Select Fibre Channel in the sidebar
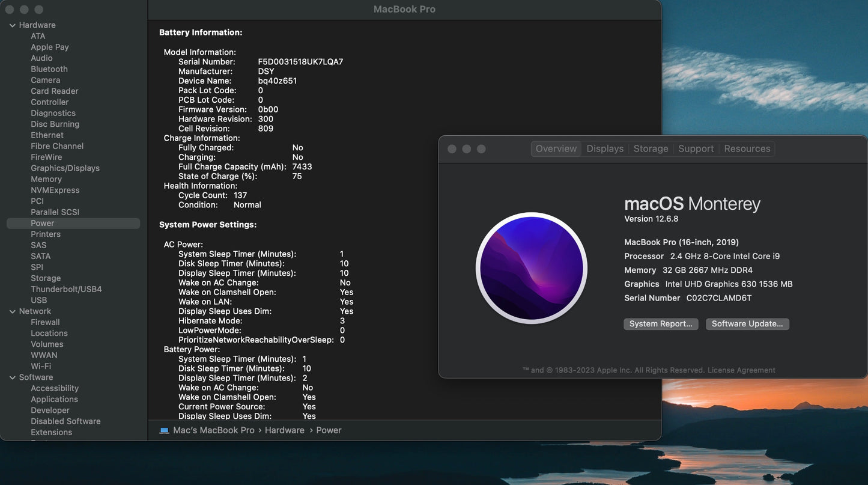Viewport: 868px width, 485px height. [57, 146]
